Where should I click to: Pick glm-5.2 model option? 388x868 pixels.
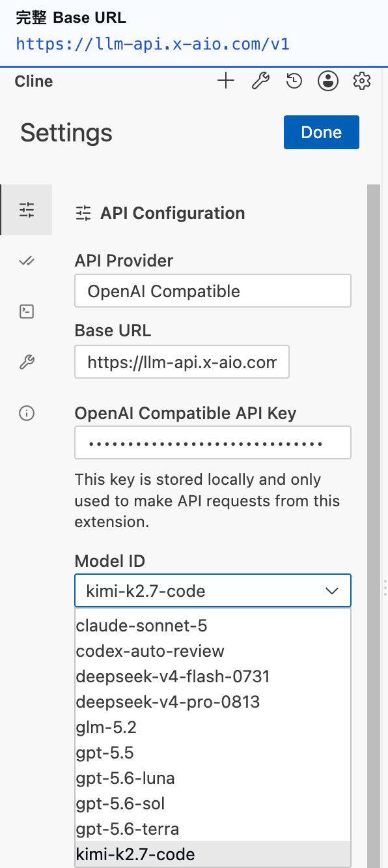pos(213,727)
